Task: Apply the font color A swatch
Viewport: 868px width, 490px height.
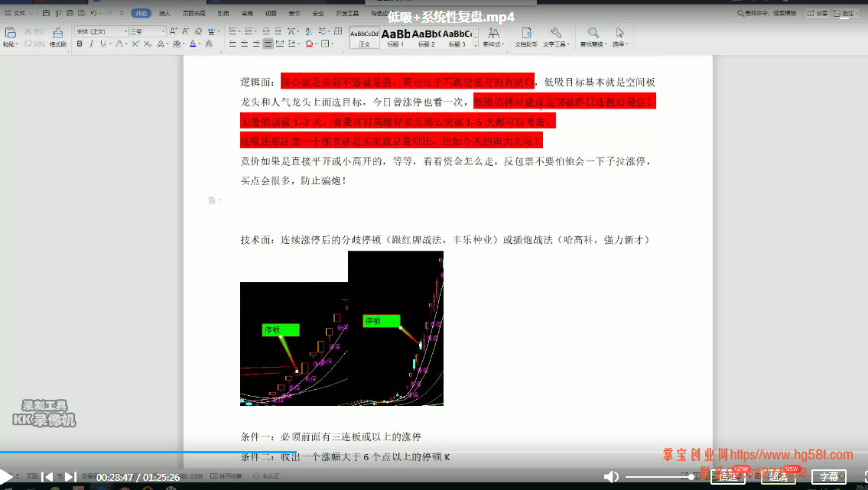Action: 193,44
